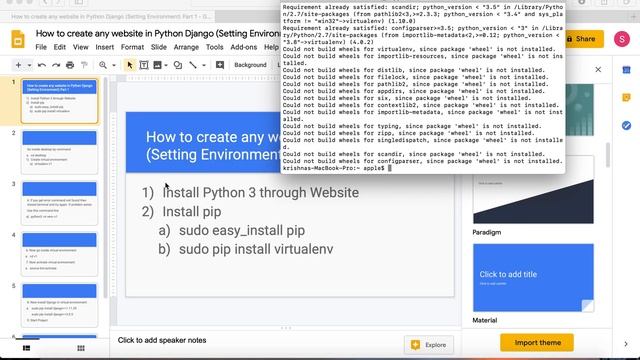
Task: Open the Arrange menu
Action: pos(186,47)
